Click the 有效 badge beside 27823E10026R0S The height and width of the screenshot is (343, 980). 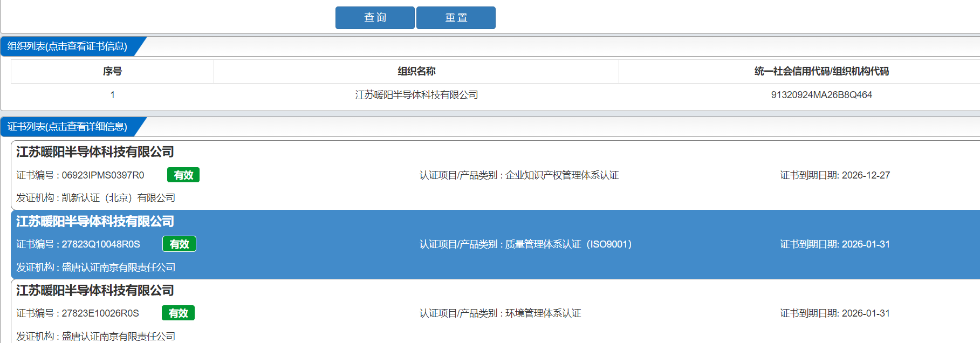pyautogui.click(x=178, y=313)
